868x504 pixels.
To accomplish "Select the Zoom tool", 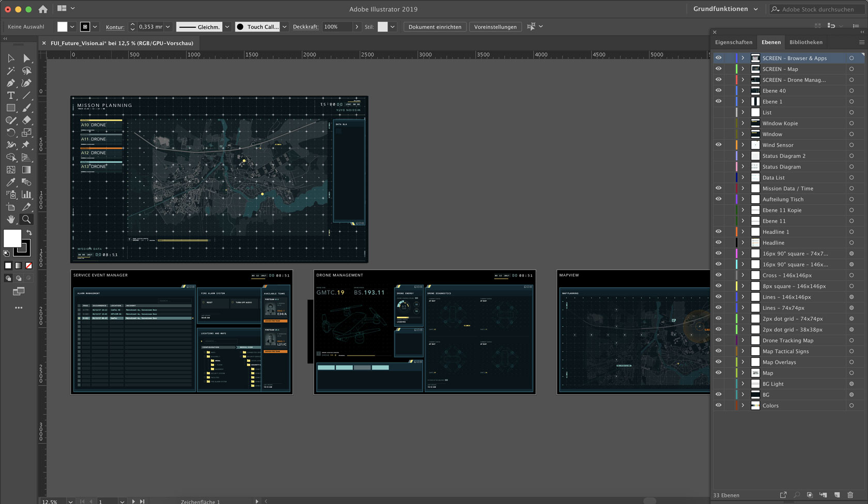I will pyautogui.click(x=26, y=220).
